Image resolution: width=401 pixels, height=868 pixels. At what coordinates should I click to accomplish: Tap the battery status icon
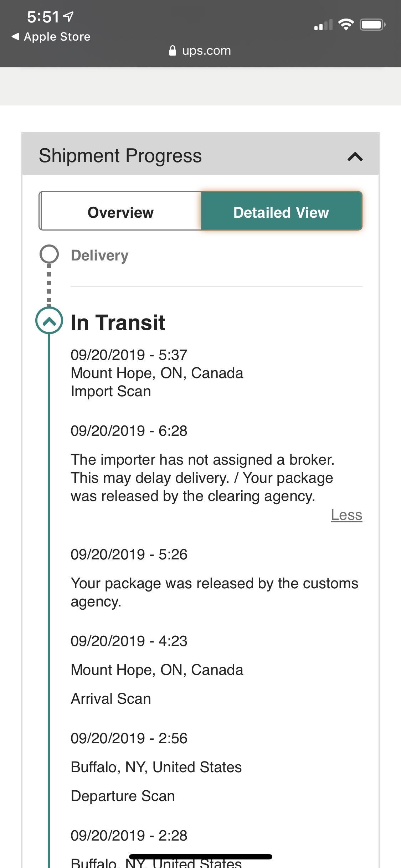click(x=372, y=25)
